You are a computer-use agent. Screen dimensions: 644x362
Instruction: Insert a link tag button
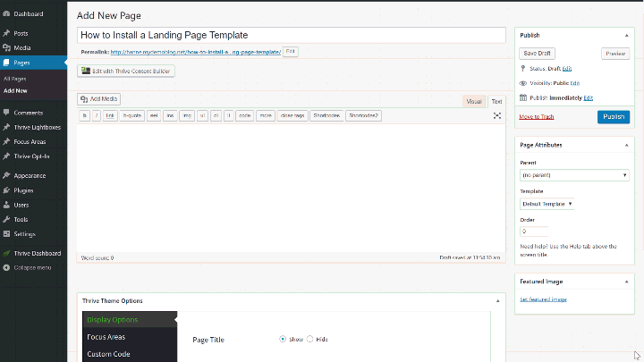click(x=110, y=115)
